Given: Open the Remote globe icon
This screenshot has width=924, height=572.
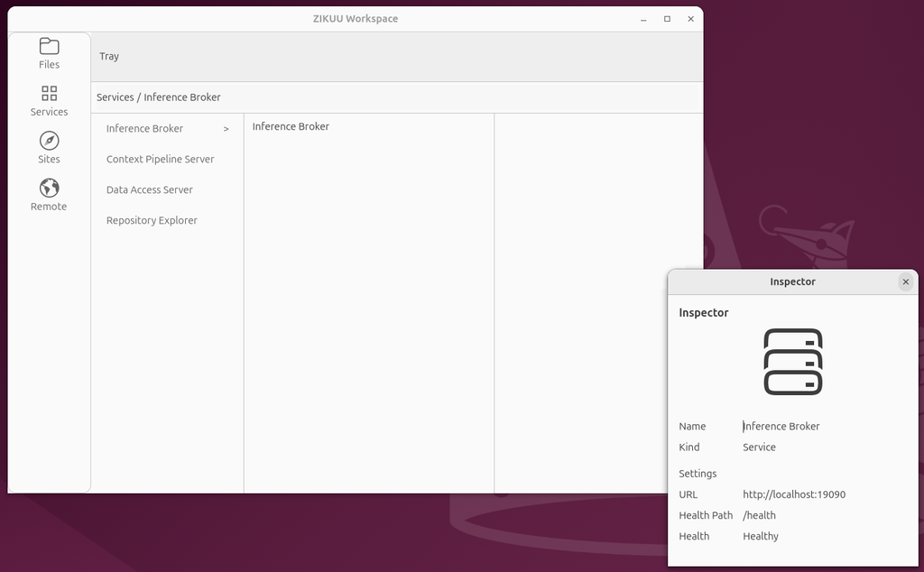Looking at the screenshot, I should click(49, 188).
